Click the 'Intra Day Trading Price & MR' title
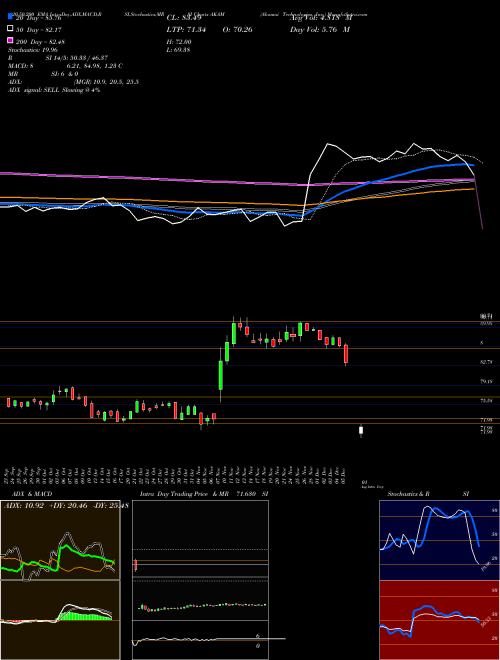The width and height of the screenshot is (500, 660). [184, 494]
